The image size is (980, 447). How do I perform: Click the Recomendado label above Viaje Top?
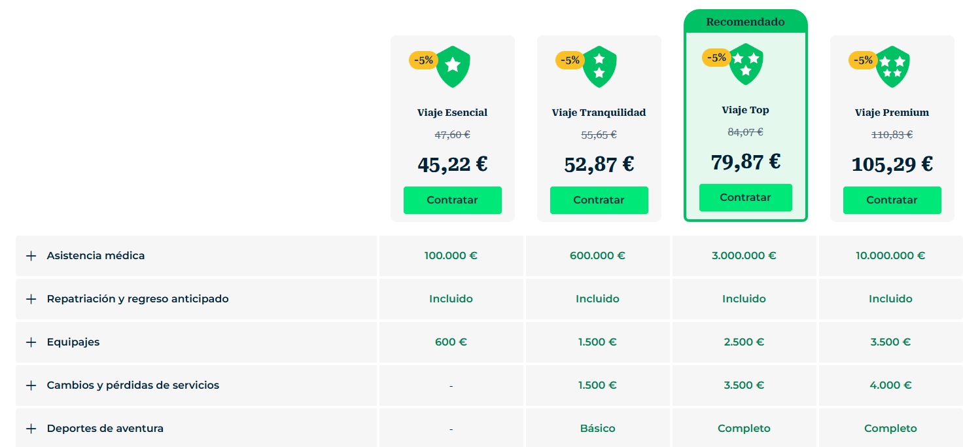pos(746,22)
